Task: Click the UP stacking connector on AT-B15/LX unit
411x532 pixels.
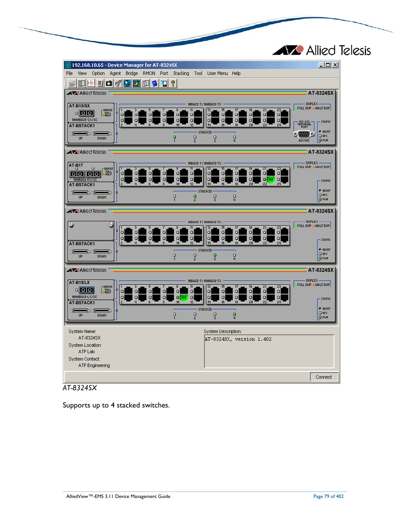Action: pos(81,311)
